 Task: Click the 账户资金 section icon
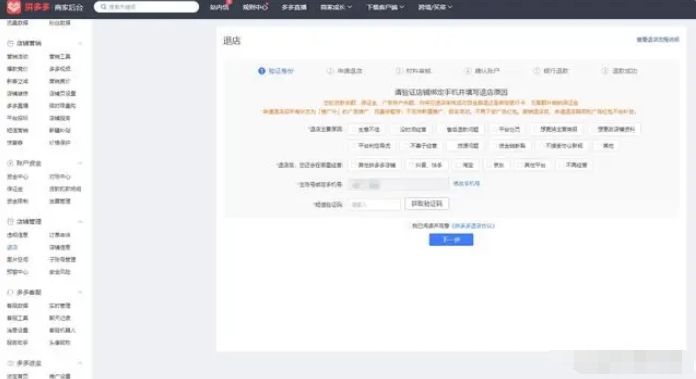[x=10, y=163]
